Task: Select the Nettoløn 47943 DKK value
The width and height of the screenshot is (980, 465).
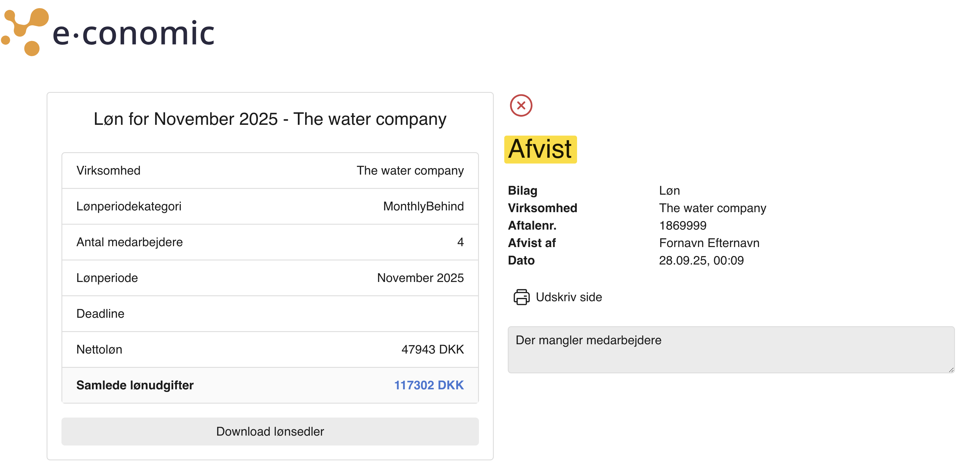Action: pos(432,349)
